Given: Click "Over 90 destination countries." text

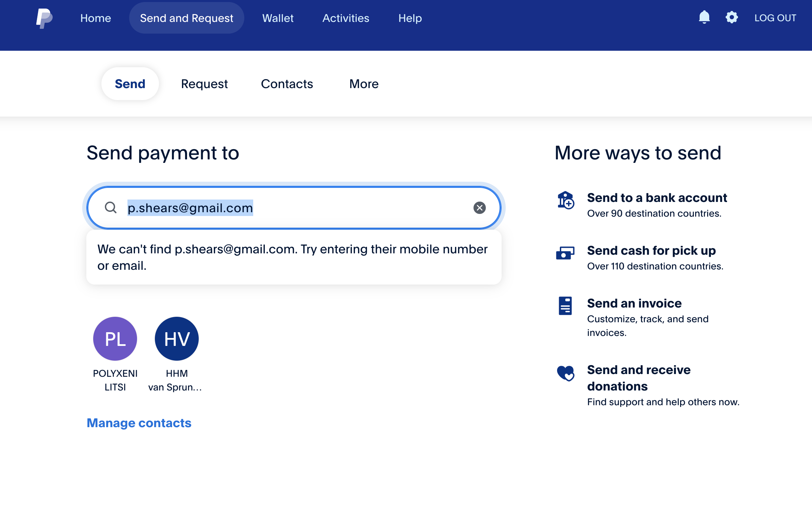Looking at the screenshot, I should 654,214.
